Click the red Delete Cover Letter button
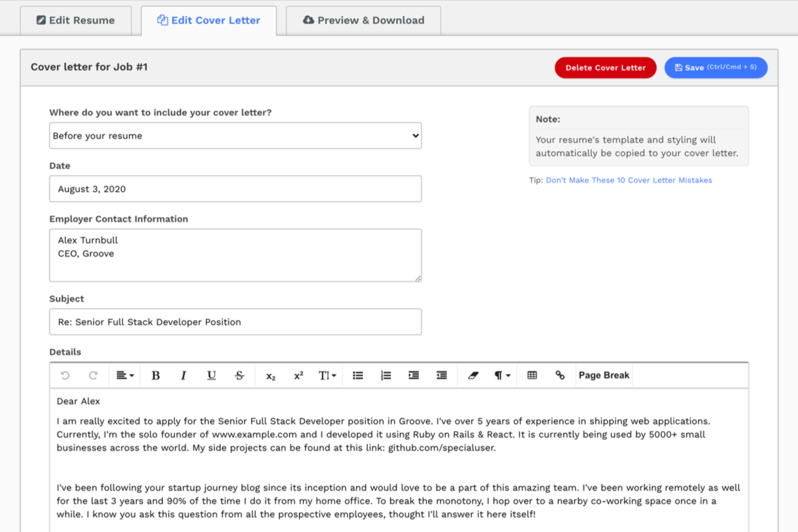798x532 pixels. [605, 68]
